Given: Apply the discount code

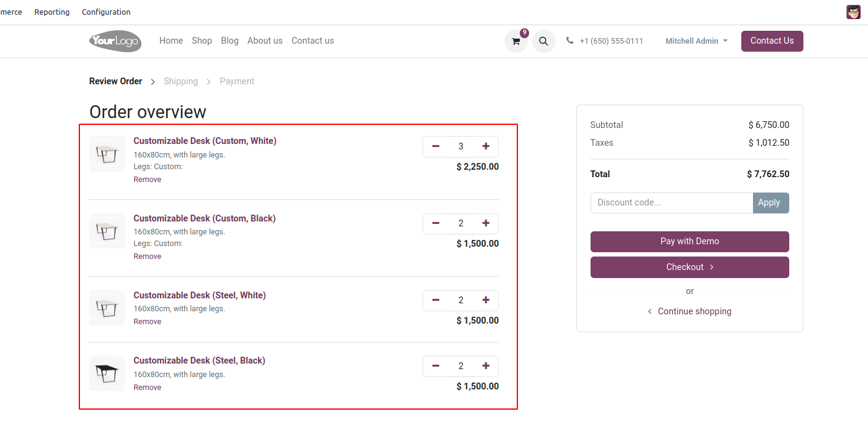Looking at the screenshot, I should 770,203.
